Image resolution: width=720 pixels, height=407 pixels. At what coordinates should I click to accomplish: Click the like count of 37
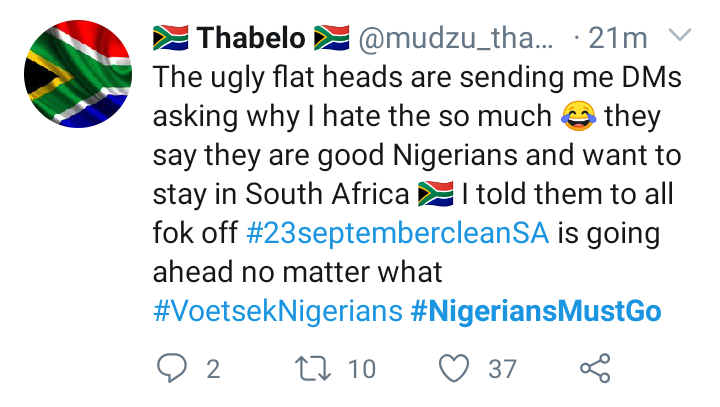point(502,370)
